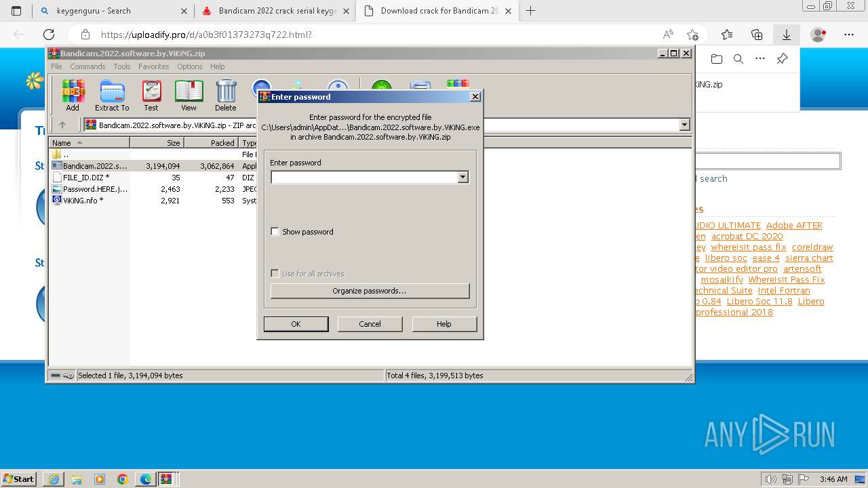Select the Bandicam.2022.s... application file row
This screenshot has height=488, width=868.
point(90,166)
